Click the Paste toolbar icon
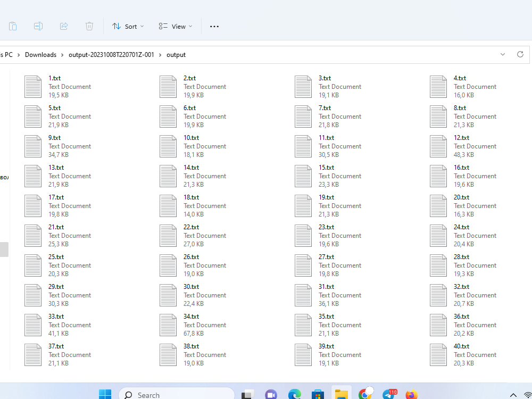 (x=13, y=26)
